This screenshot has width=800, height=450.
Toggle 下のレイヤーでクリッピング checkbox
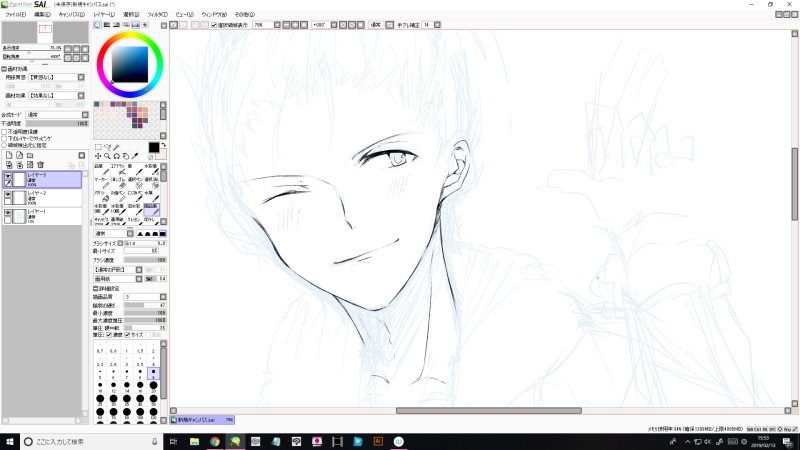5,138
